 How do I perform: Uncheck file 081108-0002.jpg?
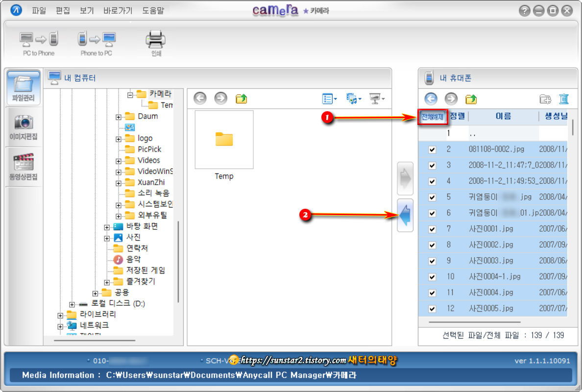(432, 149)
